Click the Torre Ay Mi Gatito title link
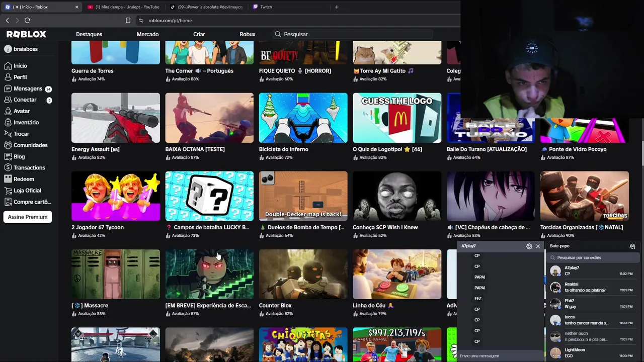Image resolution: width=644 pixels, height=362 pixels. click(x=383, y=71)
